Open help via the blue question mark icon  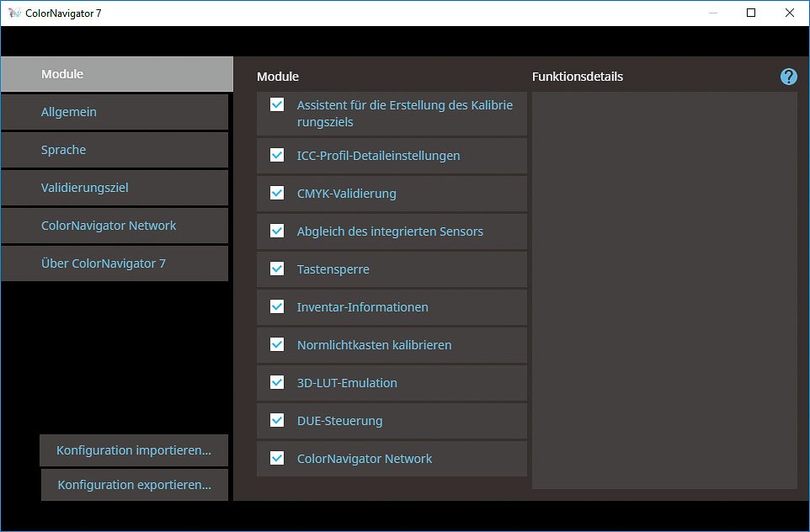pyautogui.click(x=788, y=77)
